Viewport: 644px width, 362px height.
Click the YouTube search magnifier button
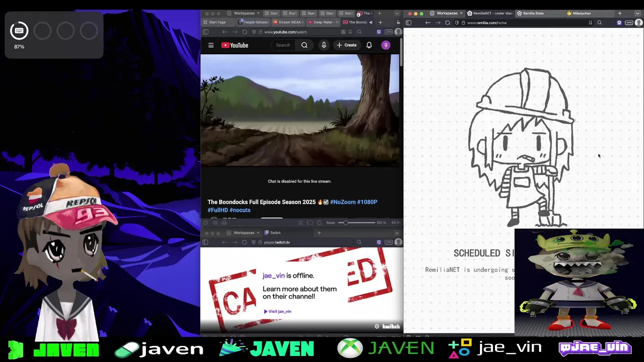click(304, 45)
